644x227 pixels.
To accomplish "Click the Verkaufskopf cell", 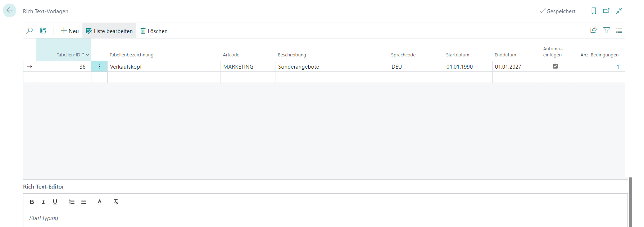I will (x=164, y=66).
